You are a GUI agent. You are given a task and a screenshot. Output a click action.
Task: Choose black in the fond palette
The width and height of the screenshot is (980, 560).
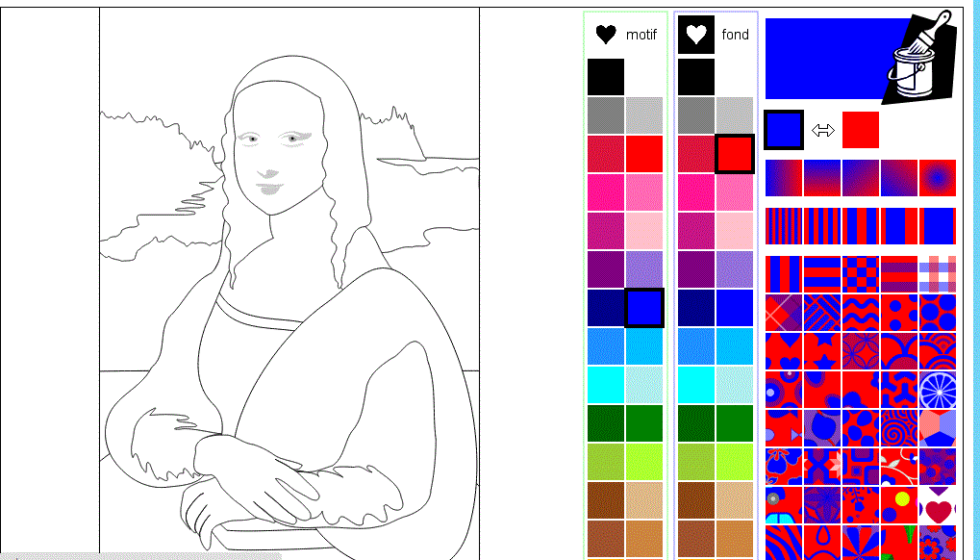696,77
